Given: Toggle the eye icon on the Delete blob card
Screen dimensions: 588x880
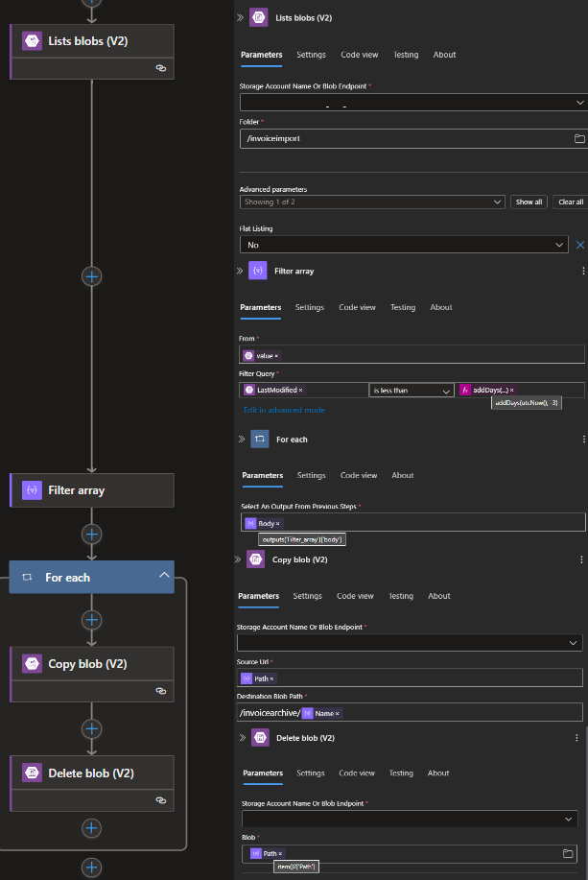Looking at the screenshot, I should (x=160, y=799).
